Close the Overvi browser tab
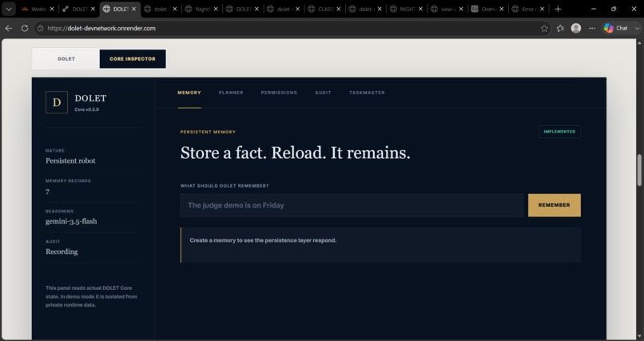This screenshot has width=644, height=341. [x=502, y=9]
